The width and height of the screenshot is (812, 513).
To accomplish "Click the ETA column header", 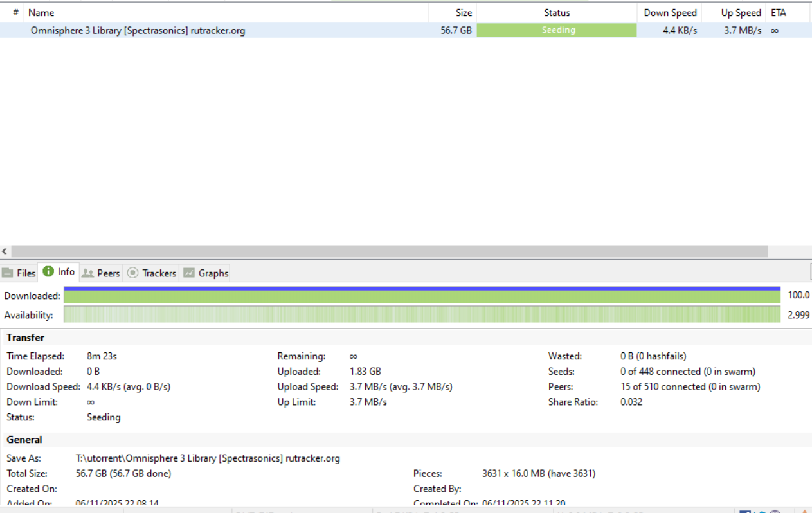I will [x=778, y=13].
